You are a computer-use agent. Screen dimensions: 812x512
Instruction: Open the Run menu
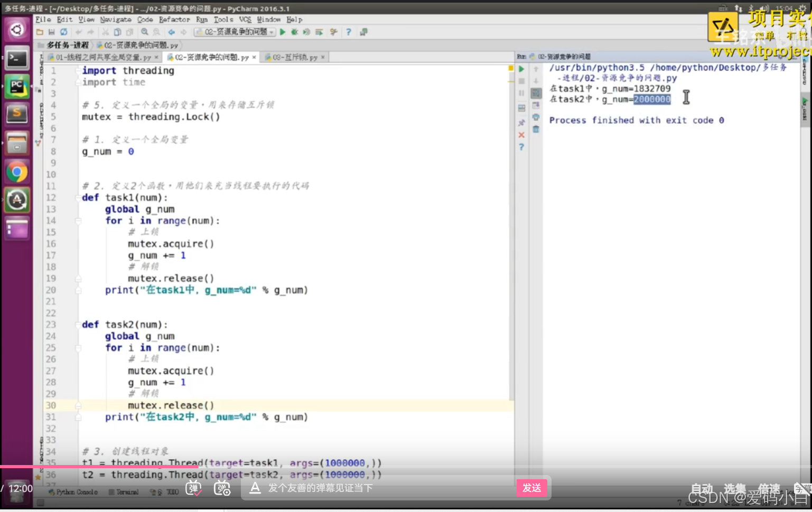pos(202,20)
